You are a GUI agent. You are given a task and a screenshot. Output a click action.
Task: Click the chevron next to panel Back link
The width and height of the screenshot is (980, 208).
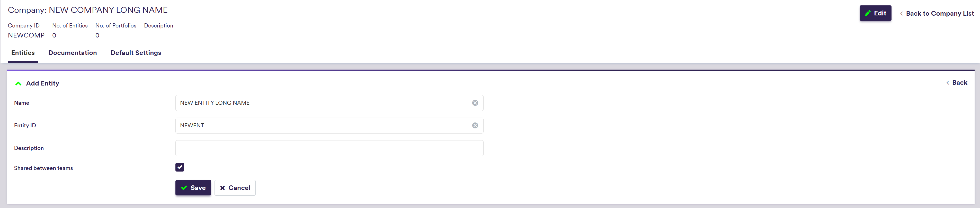[947, 83]
